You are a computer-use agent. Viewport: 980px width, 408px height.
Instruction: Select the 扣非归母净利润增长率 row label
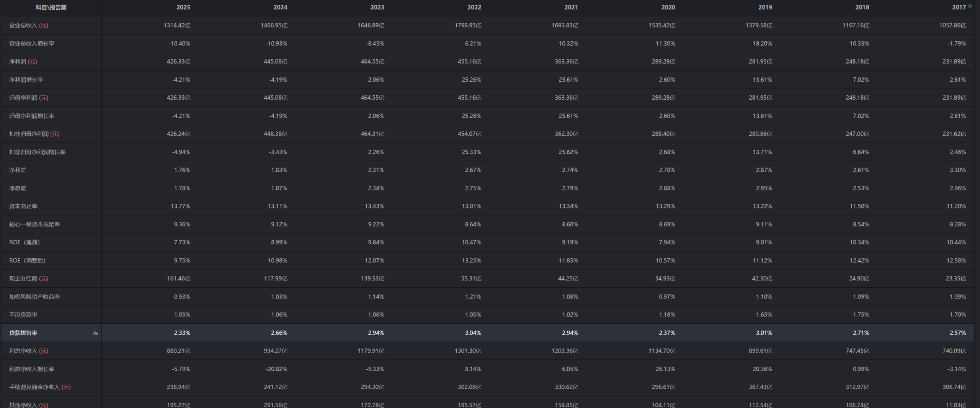[37, 152]
